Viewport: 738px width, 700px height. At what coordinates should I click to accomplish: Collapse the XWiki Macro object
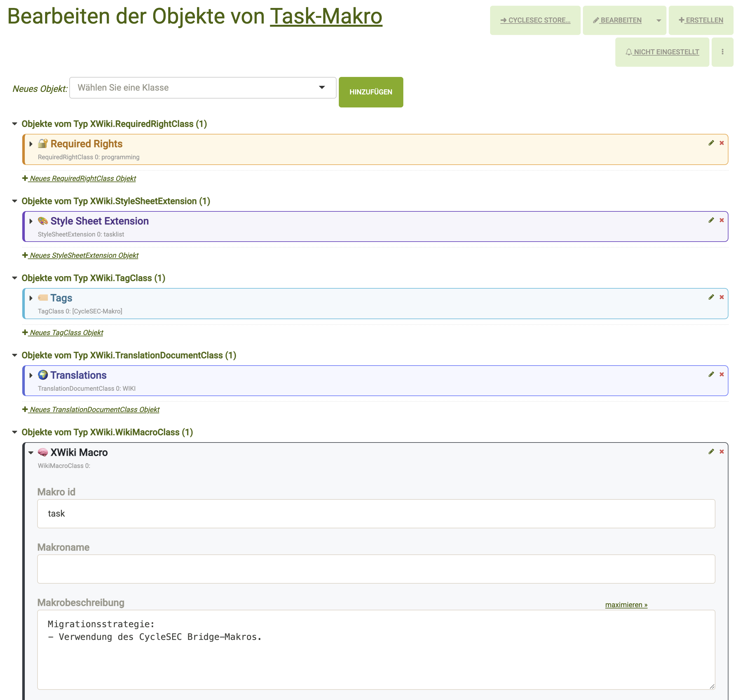click(31, 453)
